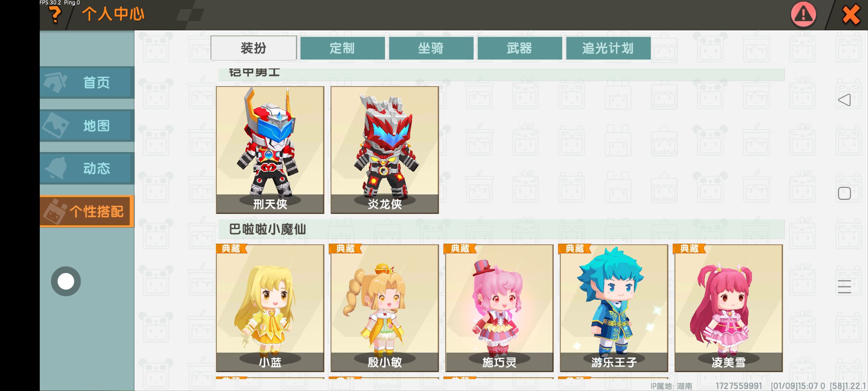Screen dimensions: 868x391
Task: Switch to the 定制 tab
Action: pos(342,48)
